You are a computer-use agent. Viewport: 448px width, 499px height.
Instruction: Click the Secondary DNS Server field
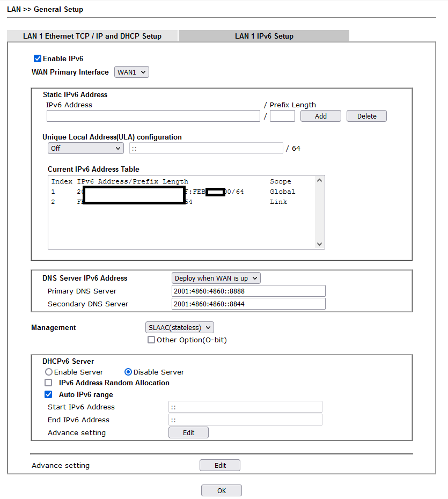pyautogui.click(x=248, y=304)
